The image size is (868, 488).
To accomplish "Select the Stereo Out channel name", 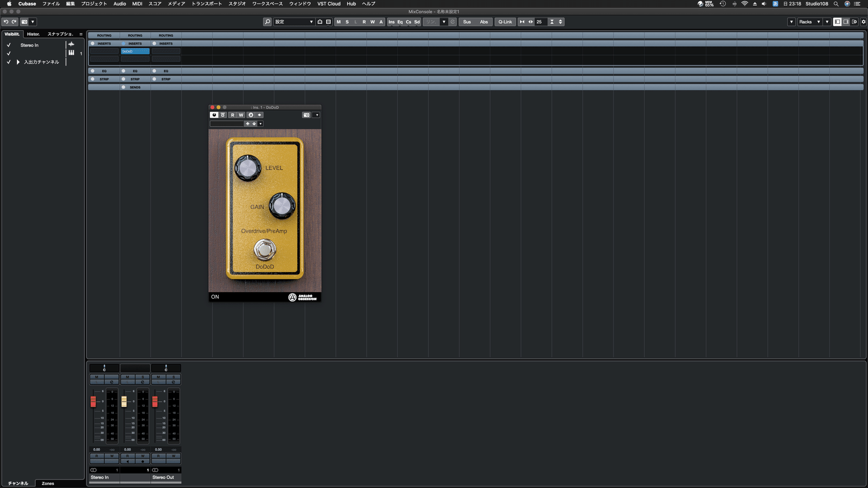I will point(163,477).
